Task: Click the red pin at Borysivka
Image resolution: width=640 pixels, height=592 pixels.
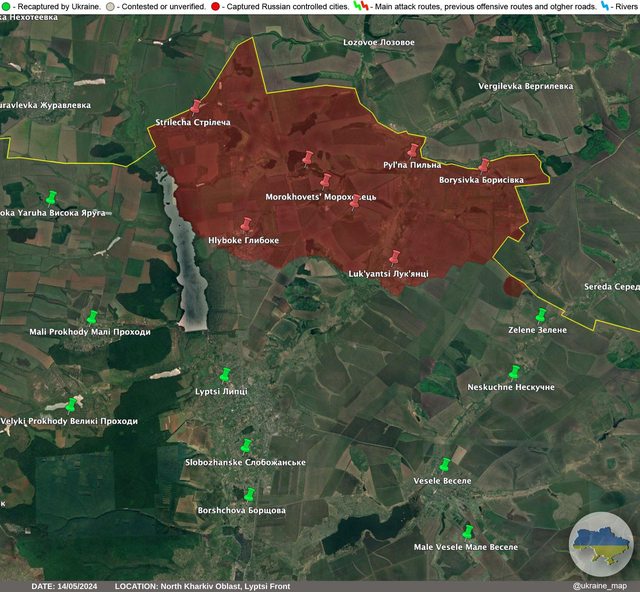Action: [x=484, y=165]
